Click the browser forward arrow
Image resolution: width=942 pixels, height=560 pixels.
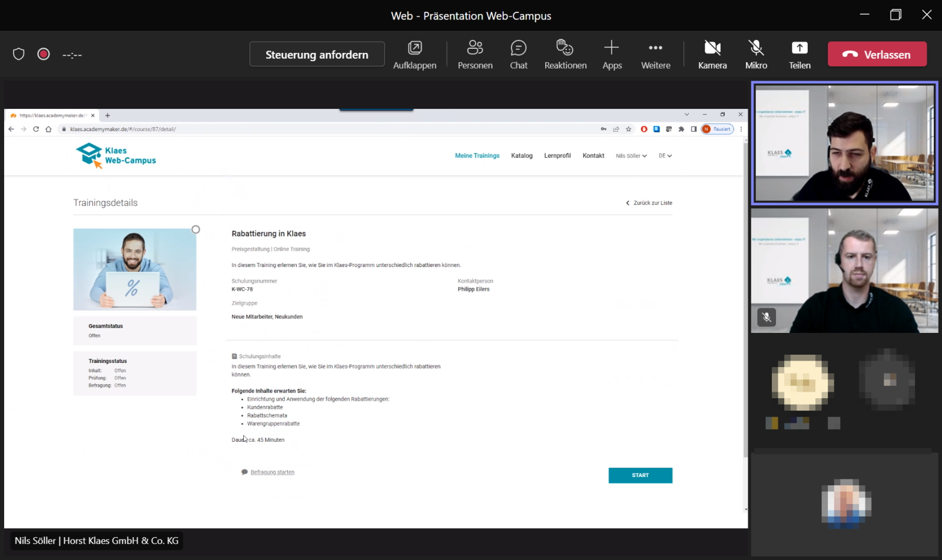24,129
